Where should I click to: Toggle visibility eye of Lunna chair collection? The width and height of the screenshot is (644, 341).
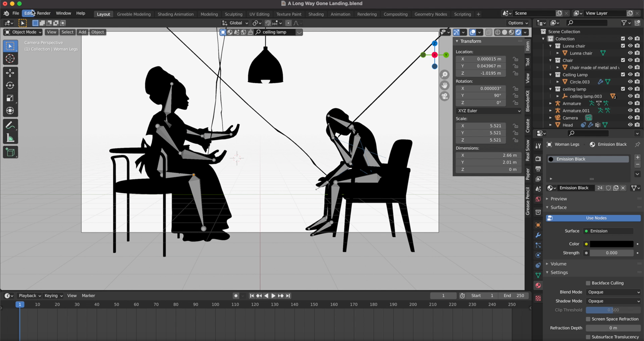point(630,46)
